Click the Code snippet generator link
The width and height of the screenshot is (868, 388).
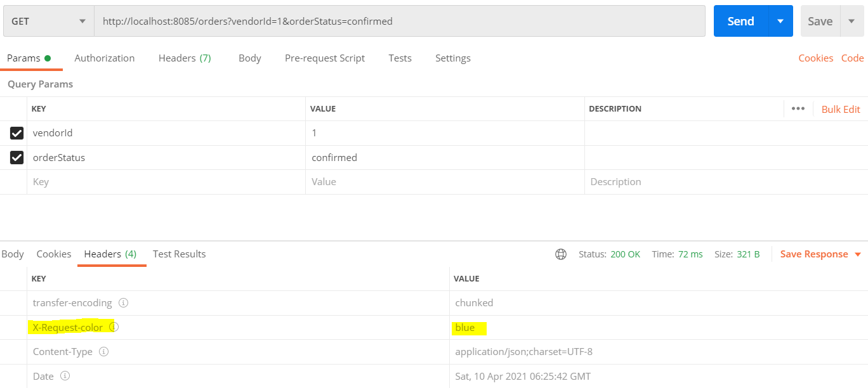click(x=852, y=58)
